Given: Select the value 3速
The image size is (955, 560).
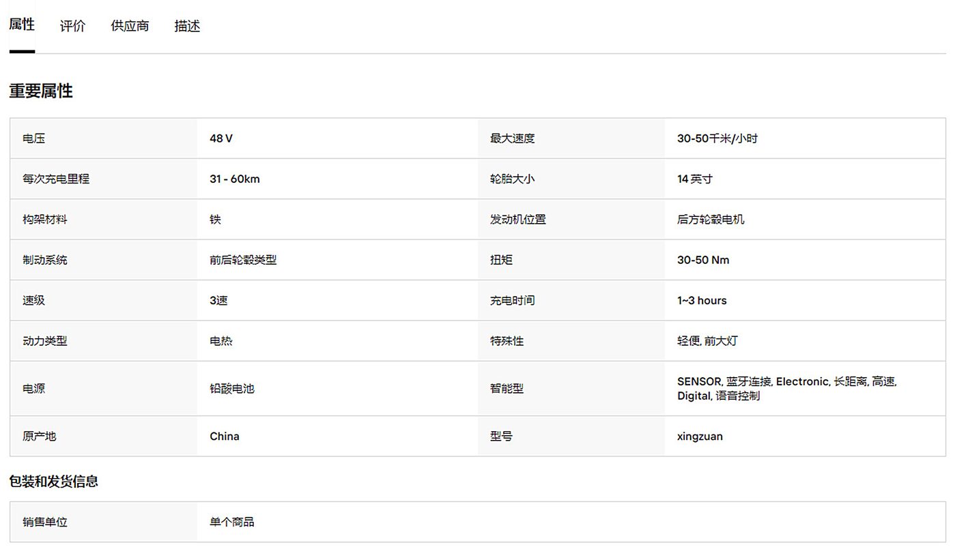Looking at the screenshot, I should coord(218,300).
